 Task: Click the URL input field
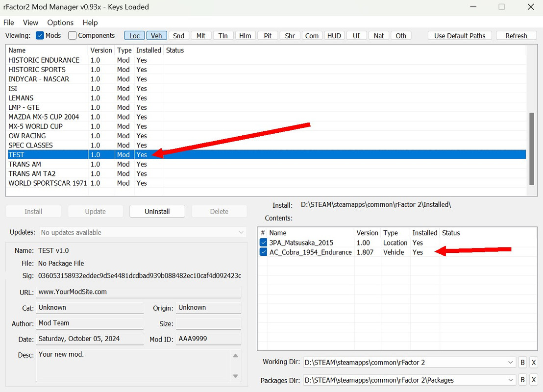(x=139, y=292)
